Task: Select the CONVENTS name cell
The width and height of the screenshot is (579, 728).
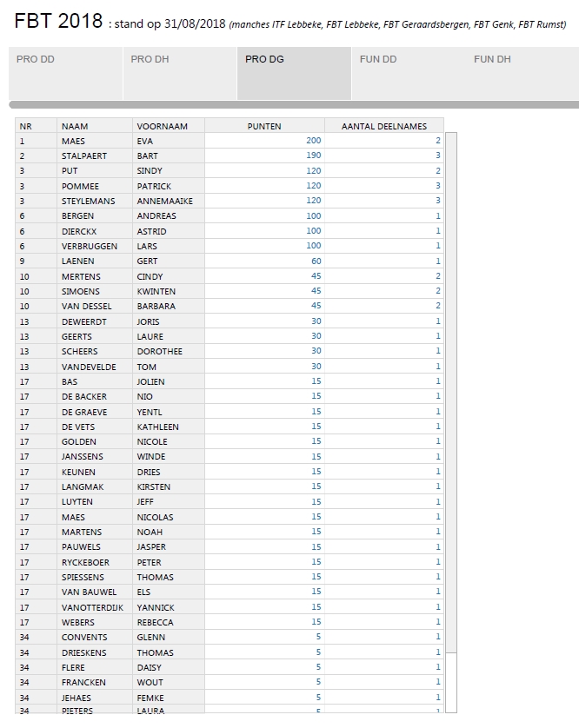Action: (x=95, y=637)
